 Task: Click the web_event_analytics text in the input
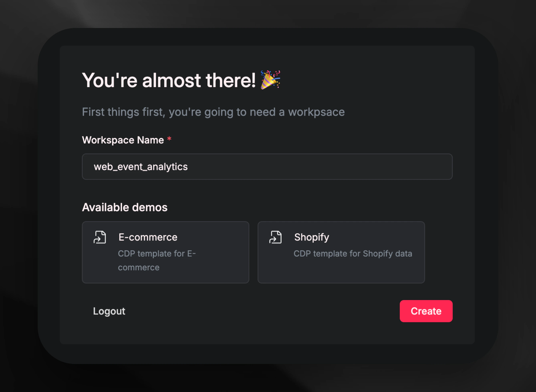(x=141, y=167)
